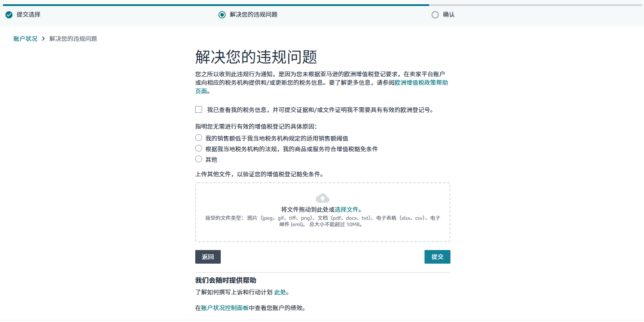Switch to the 确认 step label
The image size is (644, 322).
click(x=449, y=15)
